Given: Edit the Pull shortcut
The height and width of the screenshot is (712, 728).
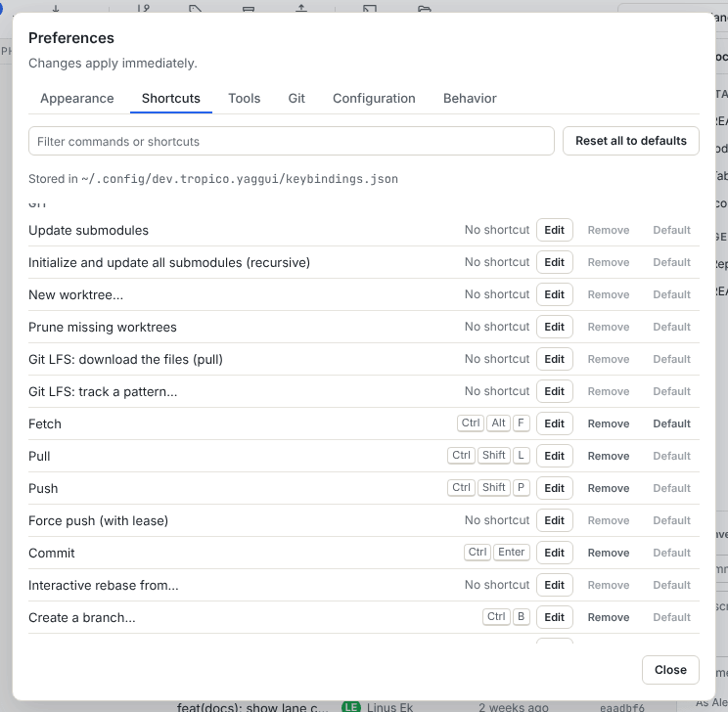Looking at the screenshot, I should click(555, 456).
